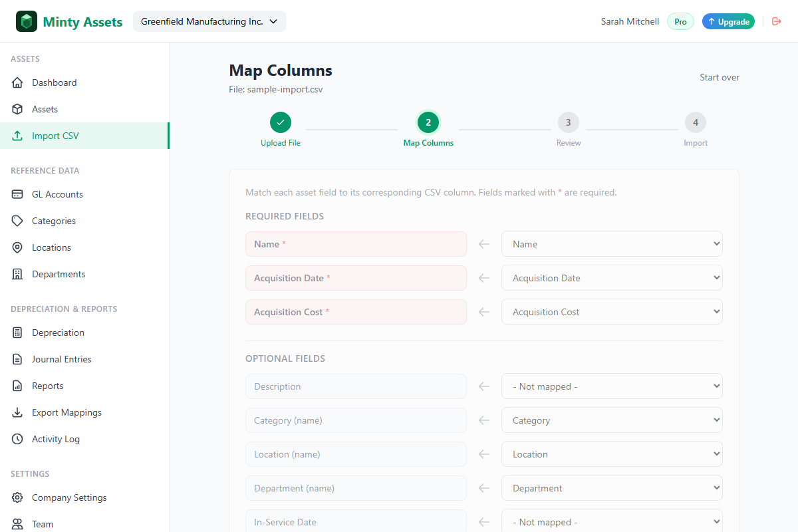Open Assets page in sidebar

coord(84,109)
